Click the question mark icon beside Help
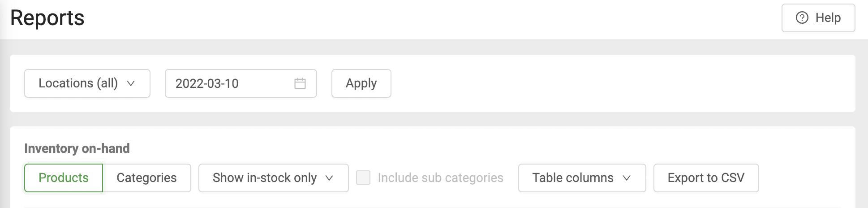Viewport: 868px width, 208px height. [x=802, y=18]
